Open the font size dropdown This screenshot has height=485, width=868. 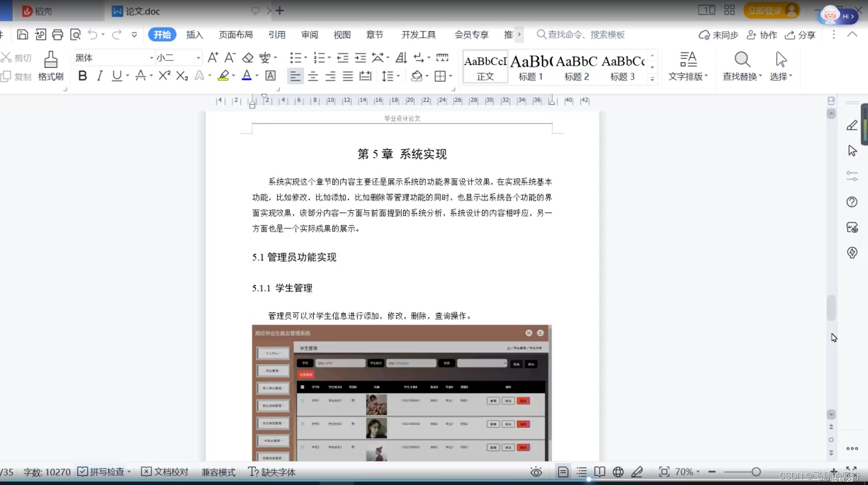click(x=198, y=58)
